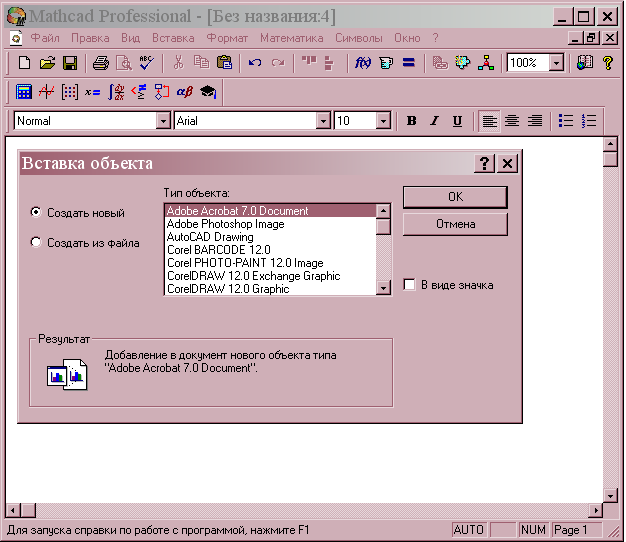Expand the Normal style dropdown
Image resolution: width=626 pixels, height=542 pixels.
pyautogui.click(x=163, y=121)
